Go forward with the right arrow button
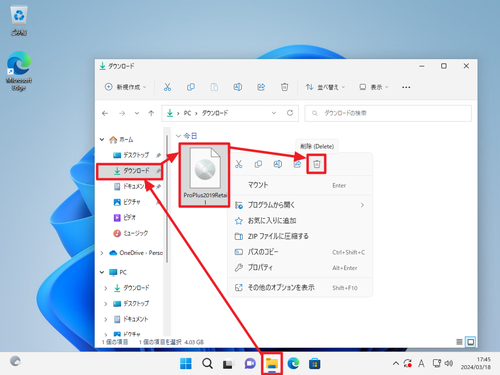 pos(122,113)
